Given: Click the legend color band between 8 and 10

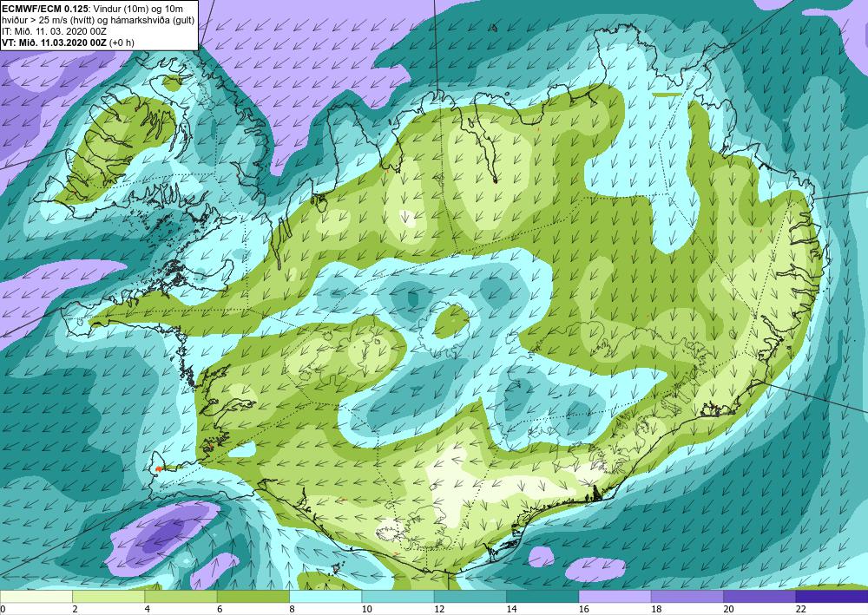Looking at the screenshot, I should point(325,597).
